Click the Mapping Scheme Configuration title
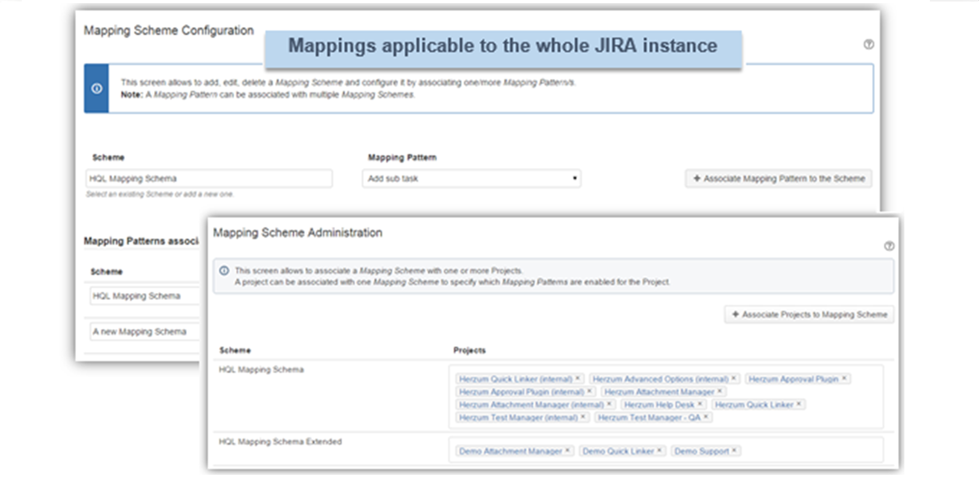The height and width of the screenshot is (479, 980). tap(168, 30)
